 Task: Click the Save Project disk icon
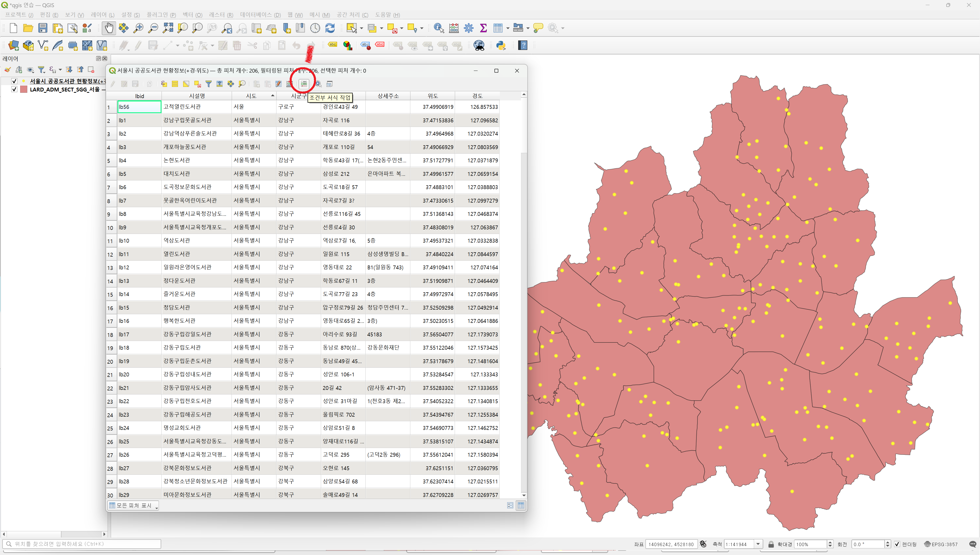tap(43, 28)
